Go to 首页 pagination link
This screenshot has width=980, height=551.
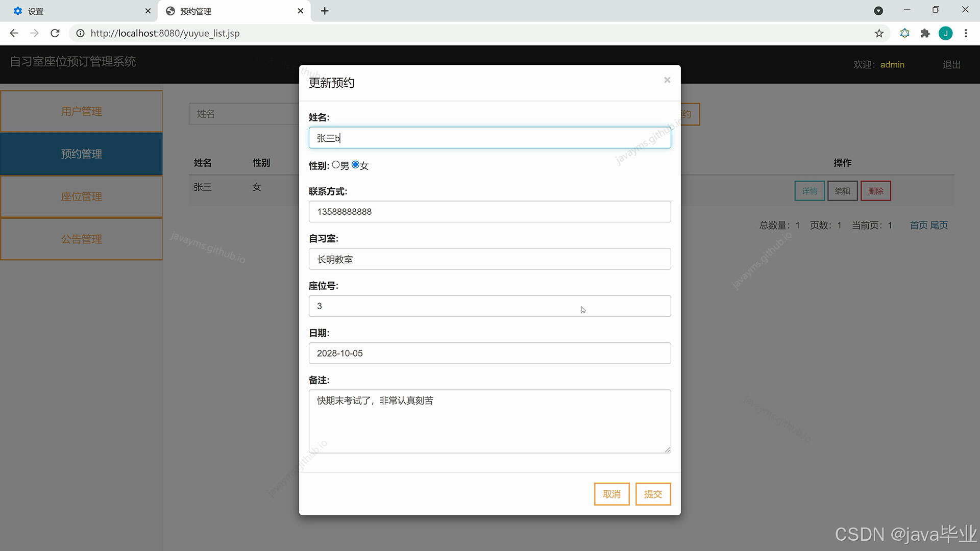919,225
